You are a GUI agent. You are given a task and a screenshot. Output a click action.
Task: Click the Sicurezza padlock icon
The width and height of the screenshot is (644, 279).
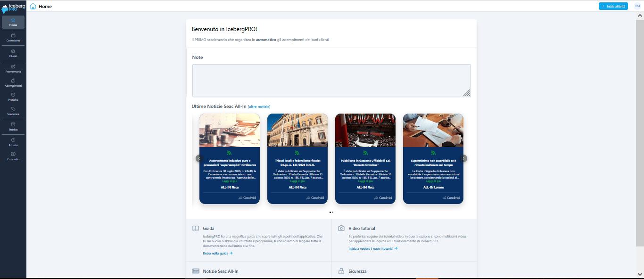(x=341, y=271)
